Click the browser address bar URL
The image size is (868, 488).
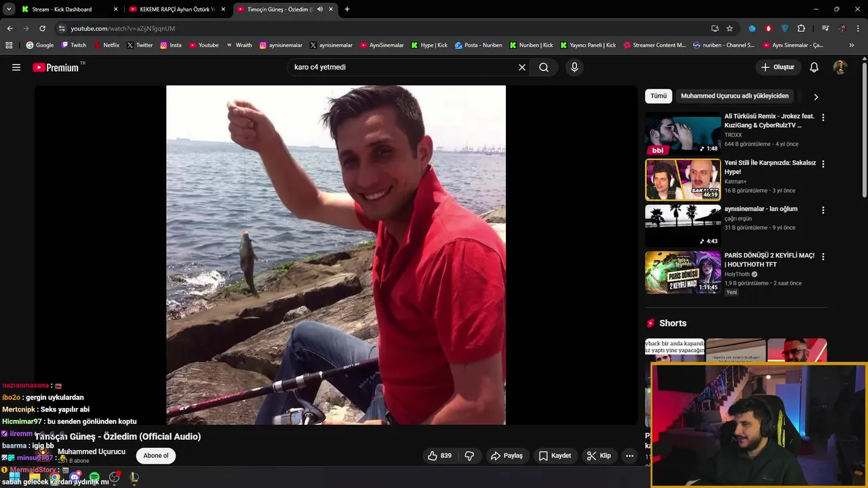(123, 28)
